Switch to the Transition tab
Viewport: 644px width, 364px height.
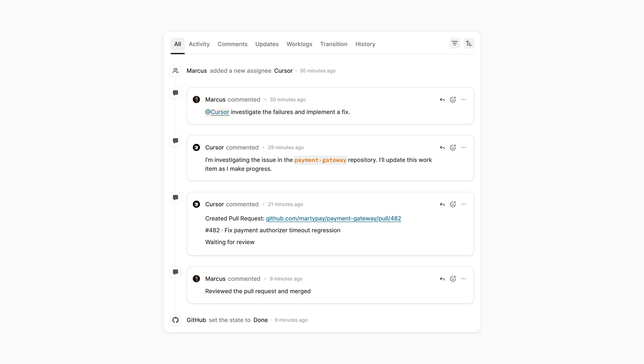click(334, 44)
